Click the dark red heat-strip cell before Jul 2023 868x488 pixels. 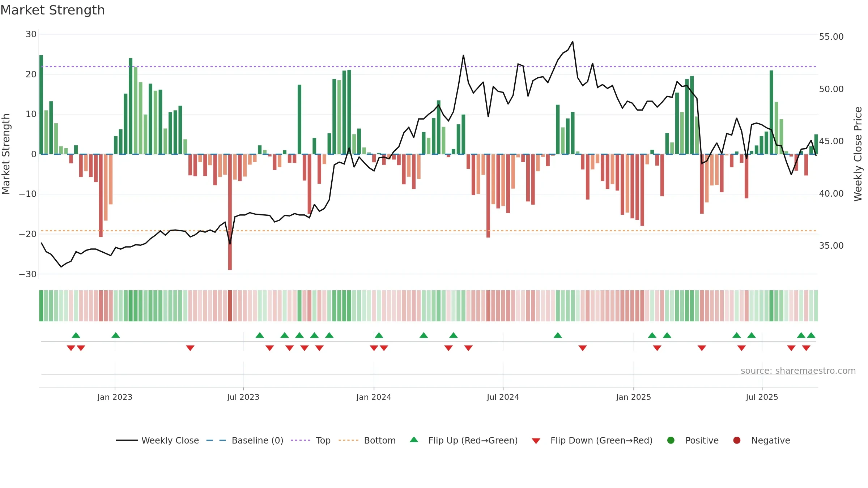tap(230, 306)
